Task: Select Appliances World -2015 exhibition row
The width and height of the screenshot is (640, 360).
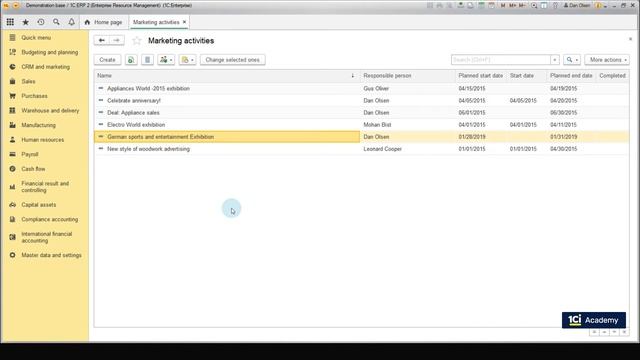Action: pos(361,89)
